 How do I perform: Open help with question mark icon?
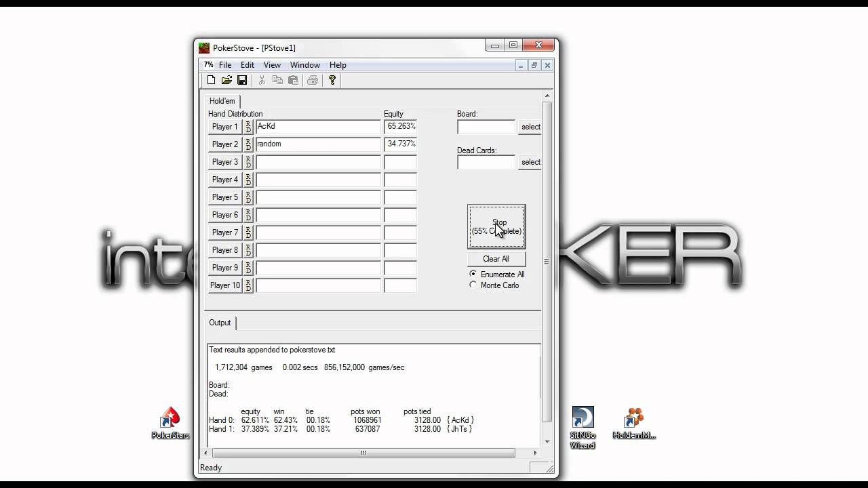332,80
